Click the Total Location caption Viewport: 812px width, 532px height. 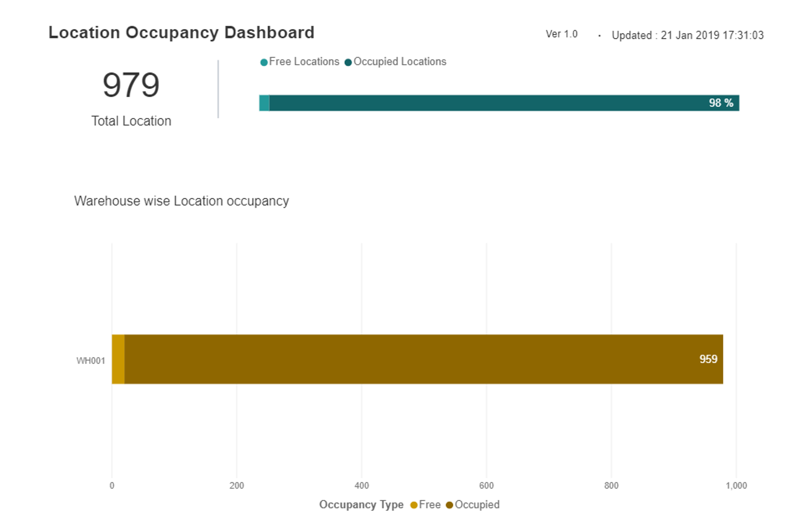coord(131,121)
